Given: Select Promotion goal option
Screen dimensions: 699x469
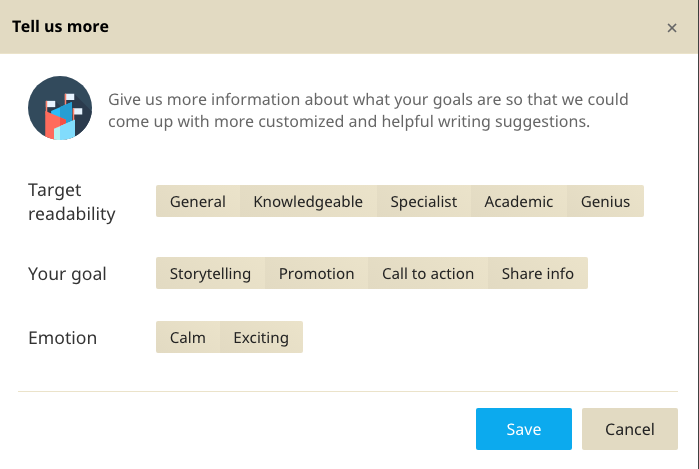Looking at the screenshot, I should pyautogui.click(x=317, y=273).
